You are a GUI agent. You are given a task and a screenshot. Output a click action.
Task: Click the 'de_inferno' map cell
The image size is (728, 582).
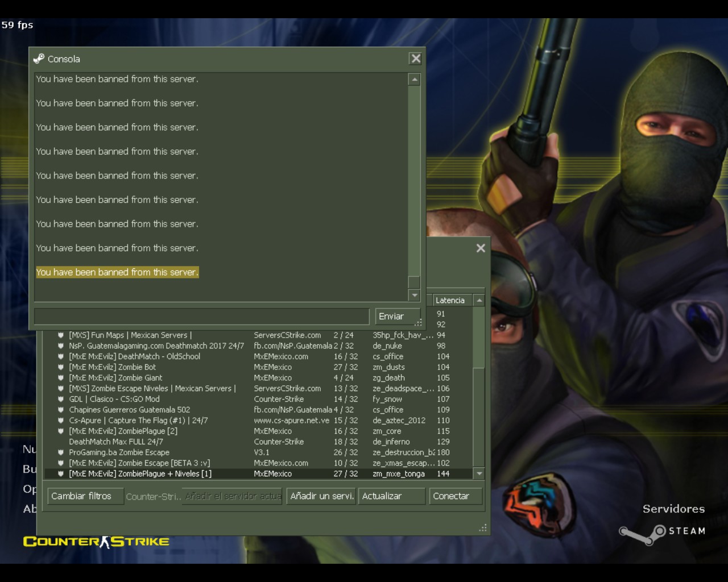click(391, 442)
